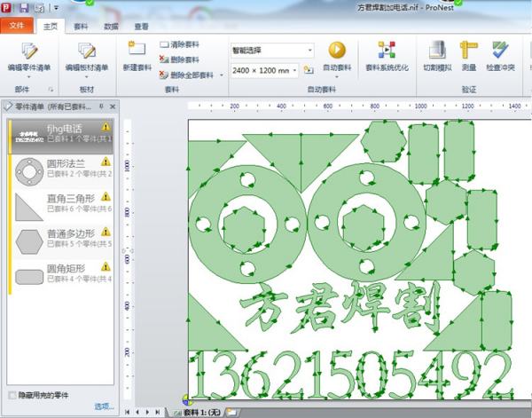Click the 新建套料 (new nest) icon

click(x=137, y=51)
